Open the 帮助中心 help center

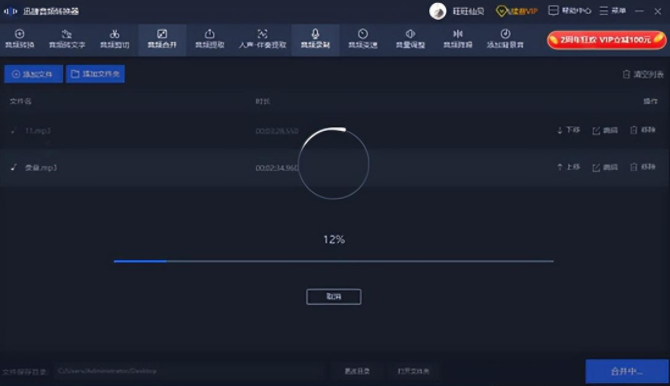click(570, 11)
